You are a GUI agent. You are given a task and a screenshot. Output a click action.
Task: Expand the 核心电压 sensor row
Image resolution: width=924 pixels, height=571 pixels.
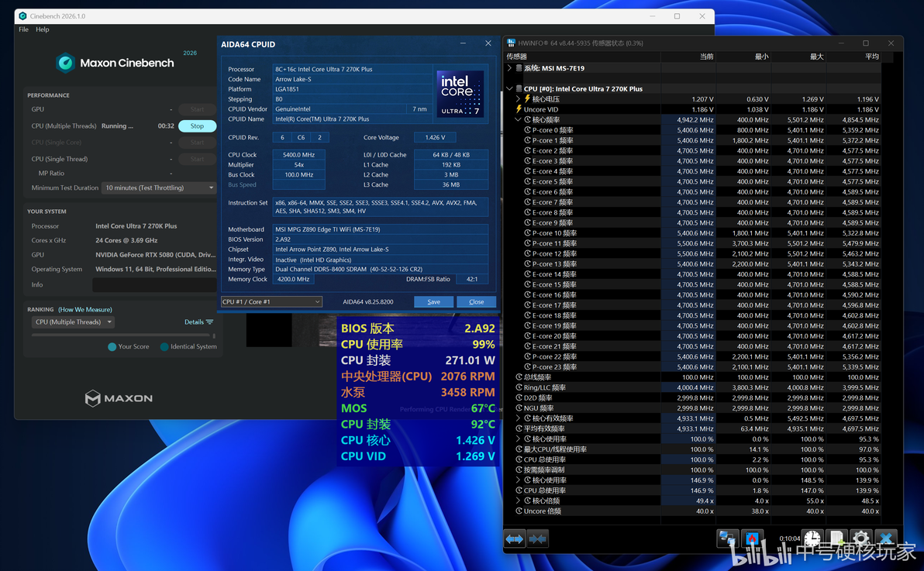point(518,99)
